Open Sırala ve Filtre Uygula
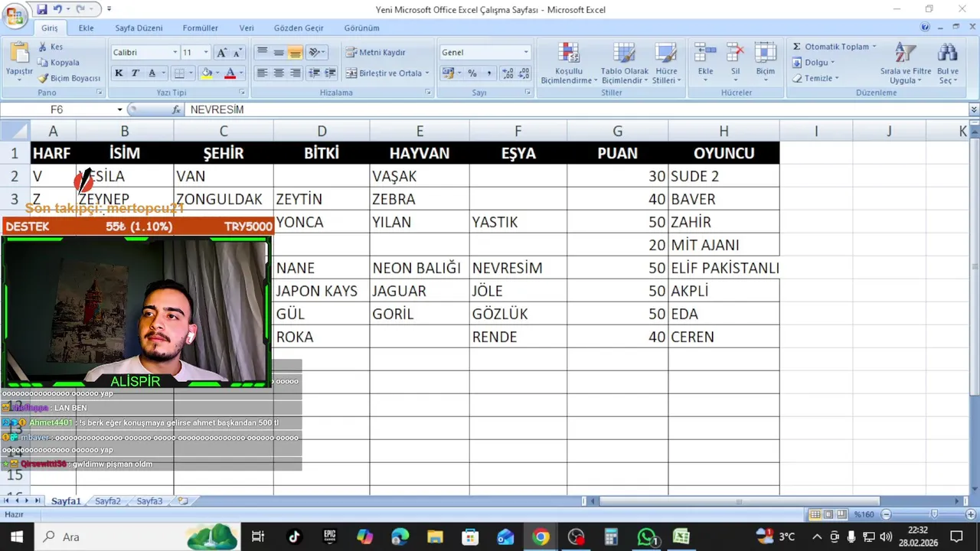Screen dimensions: 980x551 coord(906,63)
